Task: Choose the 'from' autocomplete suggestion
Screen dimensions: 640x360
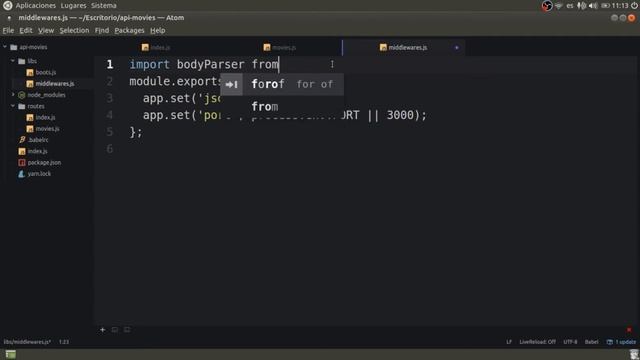Action: tap(282, 107)
